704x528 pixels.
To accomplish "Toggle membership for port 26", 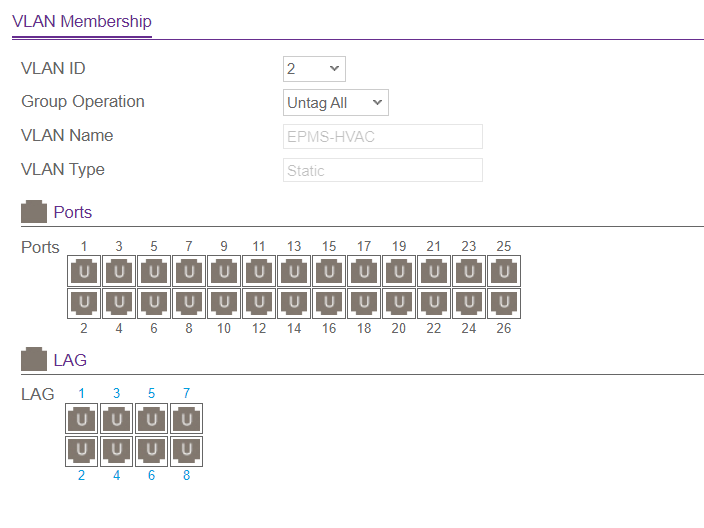I will click(x=504, y=303).
